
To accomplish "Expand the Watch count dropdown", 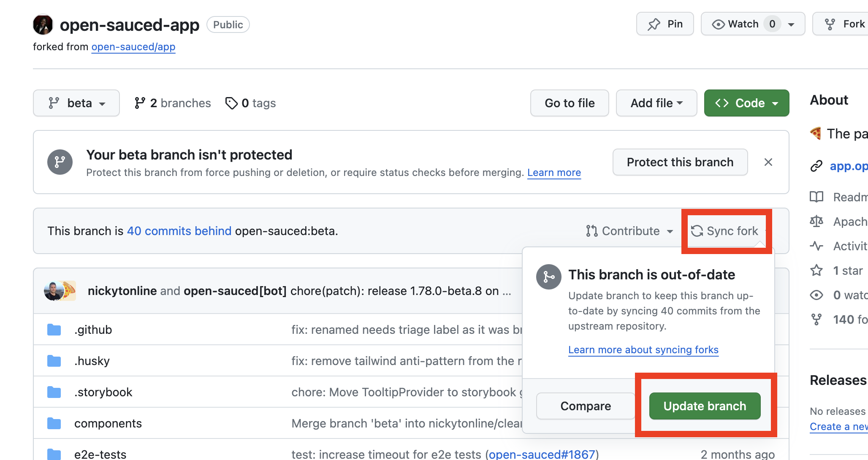I will tap(794, 24).
